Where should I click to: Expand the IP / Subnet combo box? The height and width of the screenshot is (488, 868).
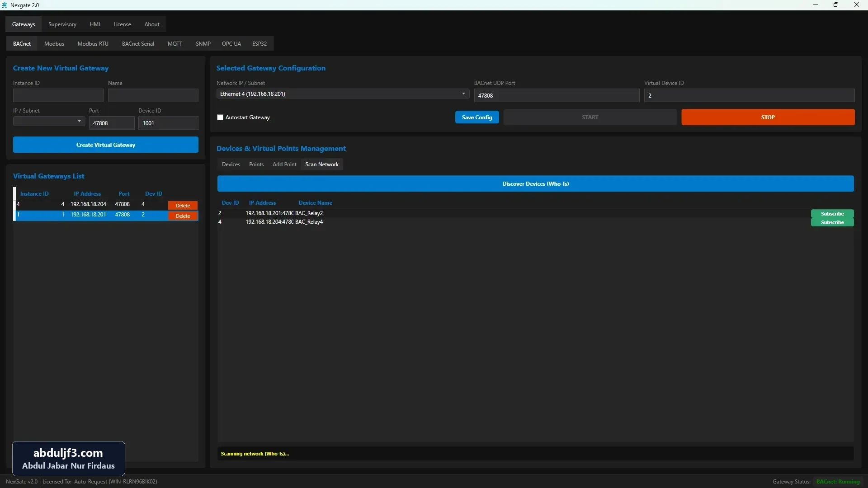pyautogui.click(x=49, y=121)
